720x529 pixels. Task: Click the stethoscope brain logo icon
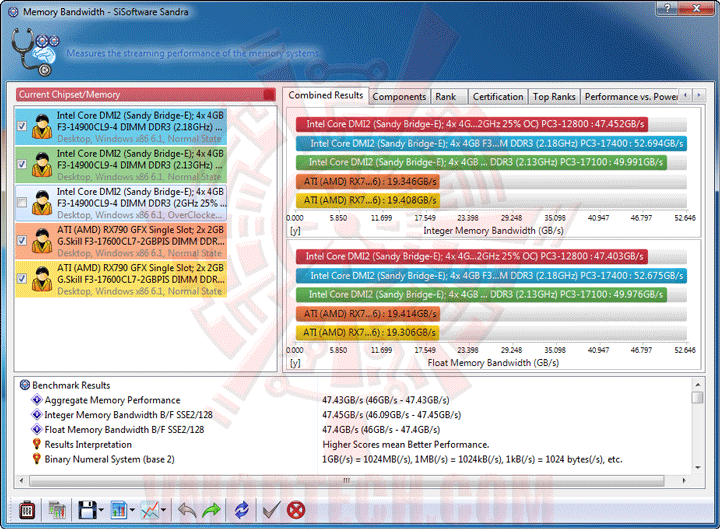(x=35, y=52)
